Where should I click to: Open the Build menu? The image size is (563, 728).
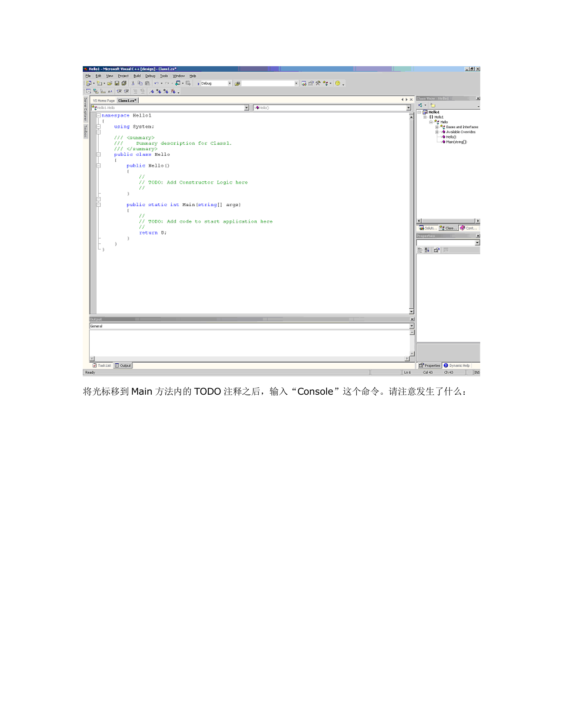tap(137, 76)
